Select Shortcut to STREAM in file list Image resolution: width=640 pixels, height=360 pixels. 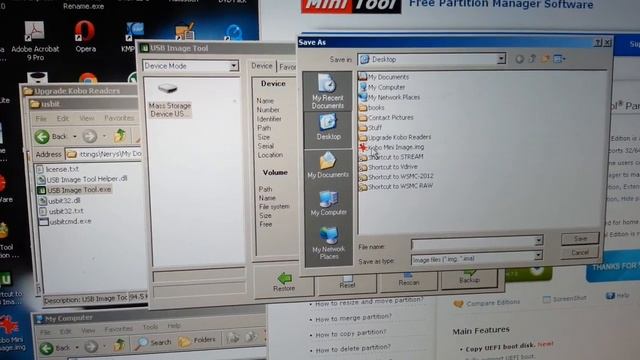click(391, 157)
